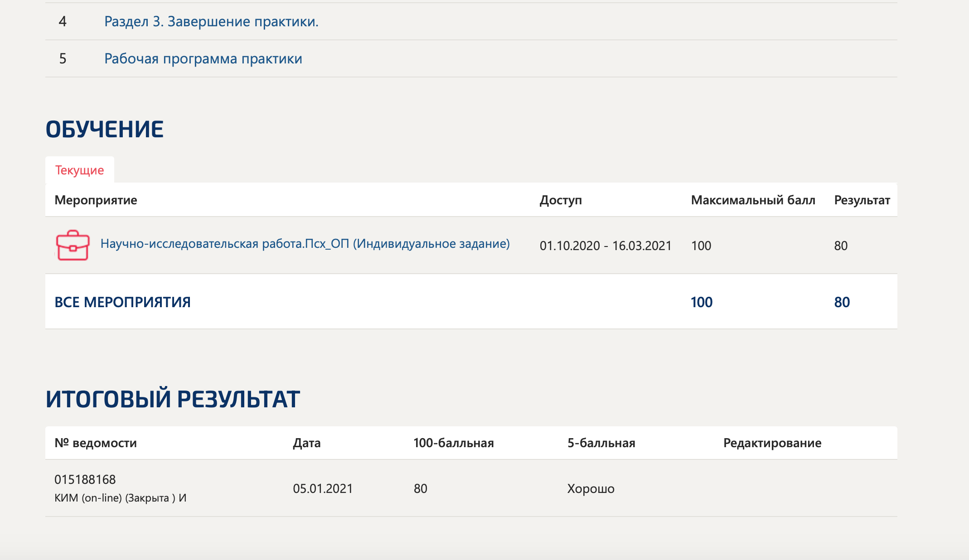Screen dimensions: 969x560
Task: Click the Редактирование column header
Action: pyautogui.click(x=772, y=443)
